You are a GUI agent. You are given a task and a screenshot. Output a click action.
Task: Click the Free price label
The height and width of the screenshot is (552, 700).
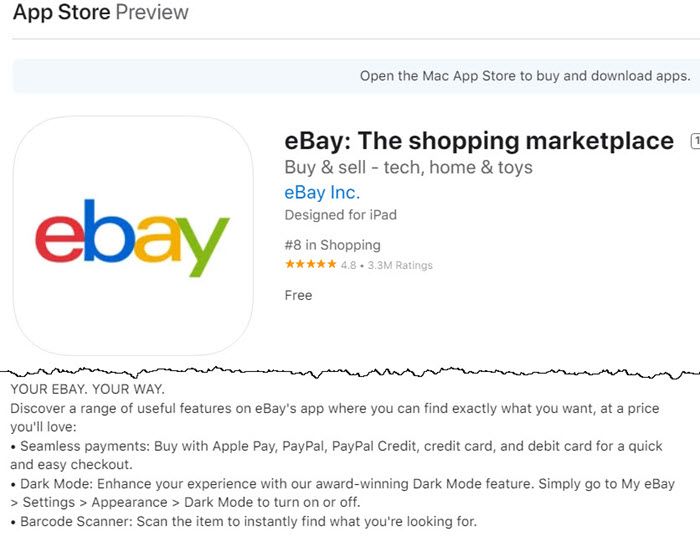coord(298,295)
